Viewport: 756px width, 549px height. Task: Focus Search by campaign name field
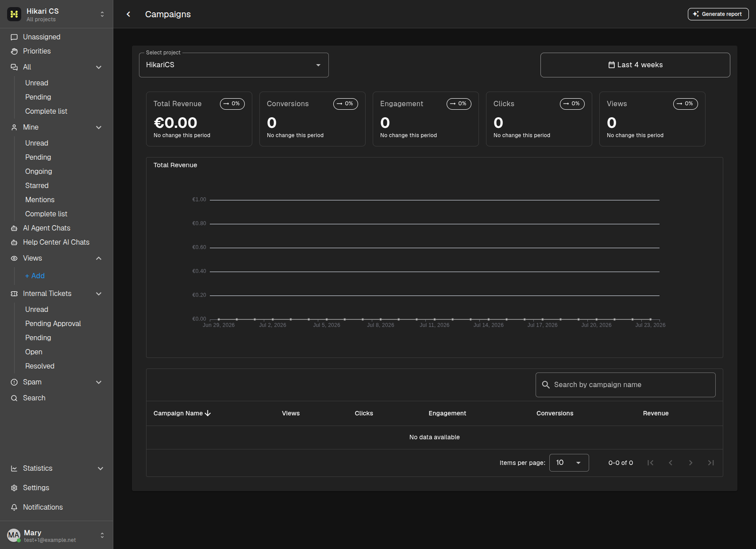625,385
